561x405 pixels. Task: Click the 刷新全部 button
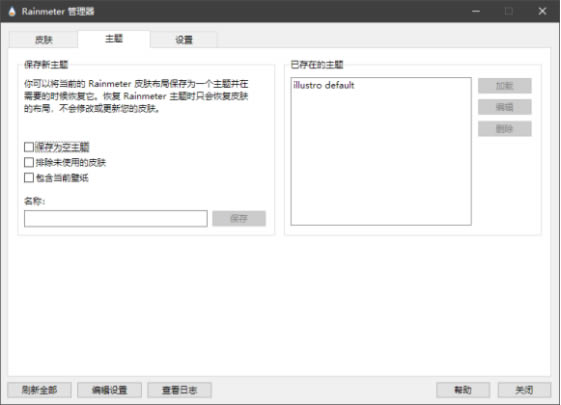pyautogui.click(x=39, y=390)
